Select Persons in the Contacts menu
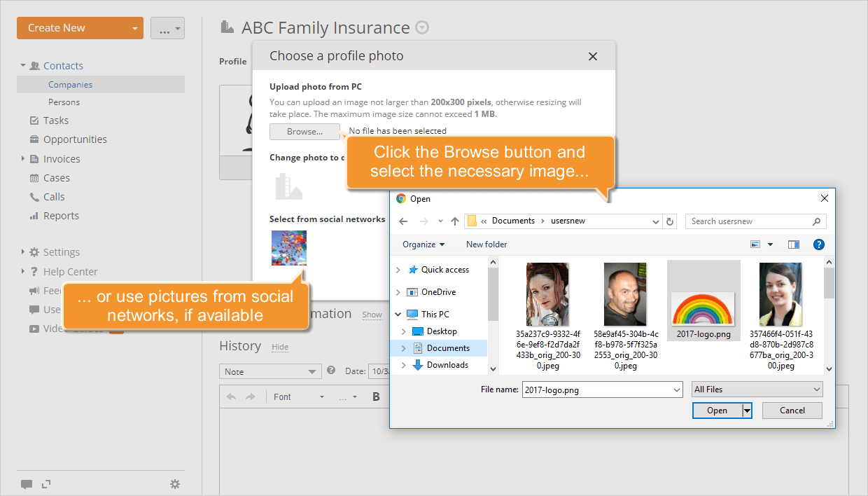 64,102
